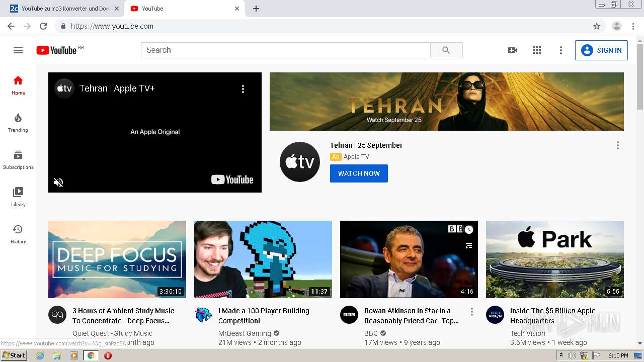This screenshot has height=362, width=644.
Task: Add Rowan Atkinson video to queue
Action: click(x=469, y=245)
